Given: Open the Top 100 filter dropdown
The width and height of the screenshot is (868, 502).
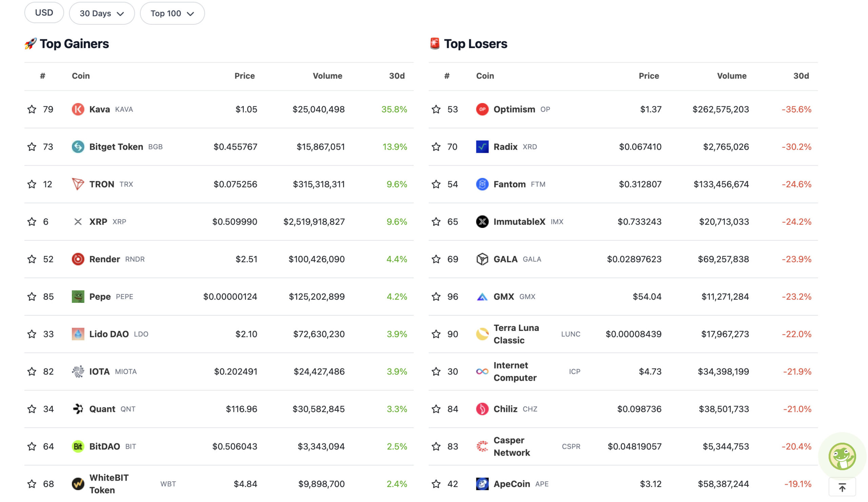Looking at the screenshot, I should pos(172,14).
